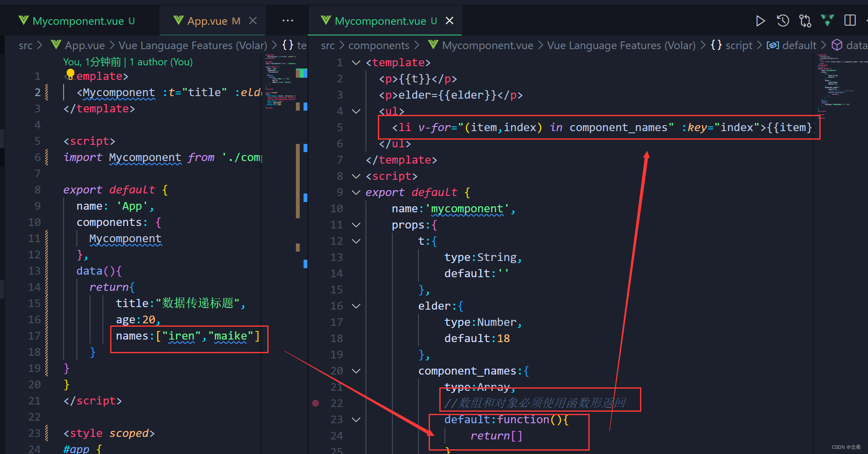Collapse default function at line 23
Viewport: 868px width, 454px height.
click(x=356, y=420)
